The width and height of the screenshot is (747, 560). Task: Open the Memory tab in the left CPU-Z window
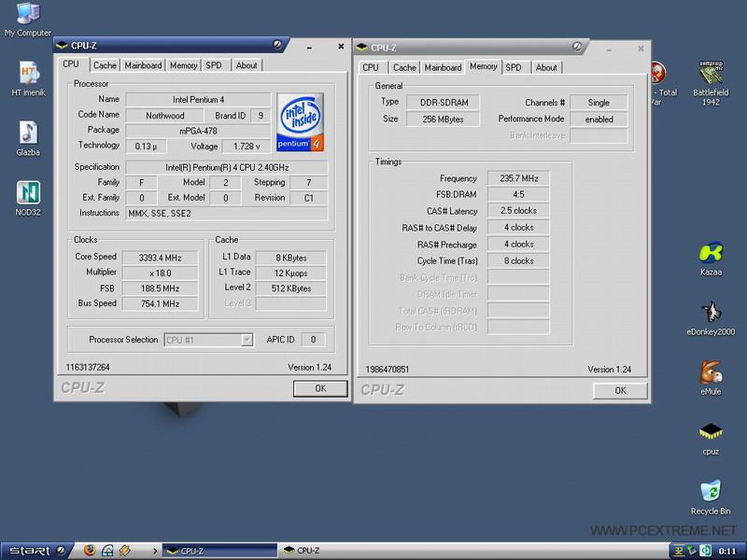point(183,65)
